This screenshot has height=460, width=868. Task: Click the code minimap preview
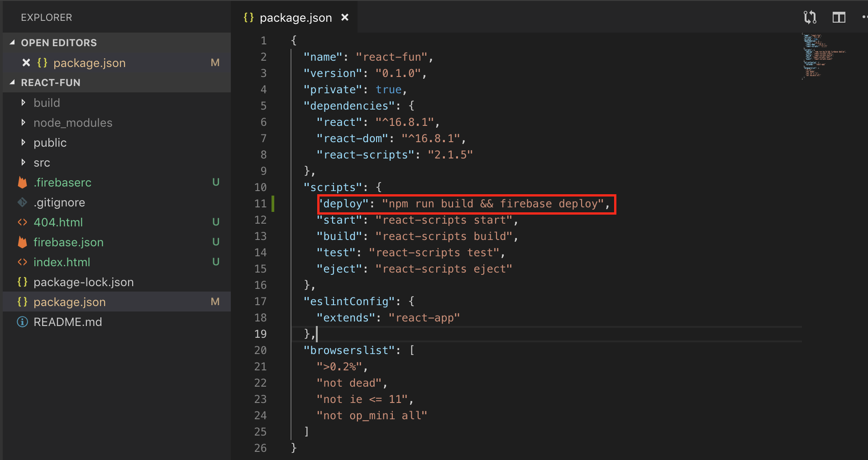pyautogui.click(x=824, y=57)
